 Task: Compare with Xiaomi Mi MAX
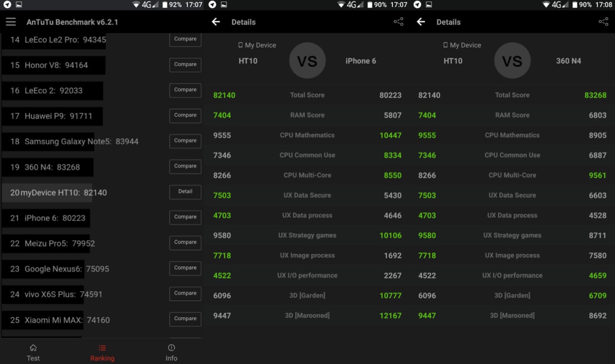coord(185,319)
